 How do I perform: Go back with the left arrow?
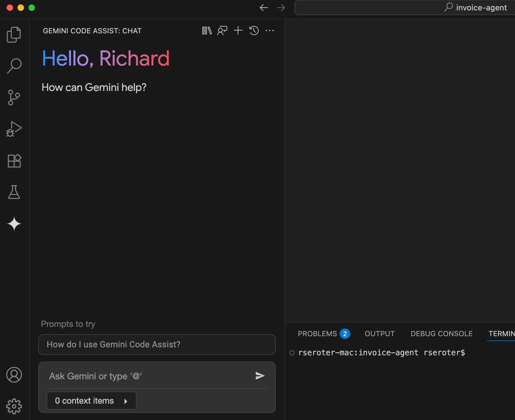click(264, 8)
